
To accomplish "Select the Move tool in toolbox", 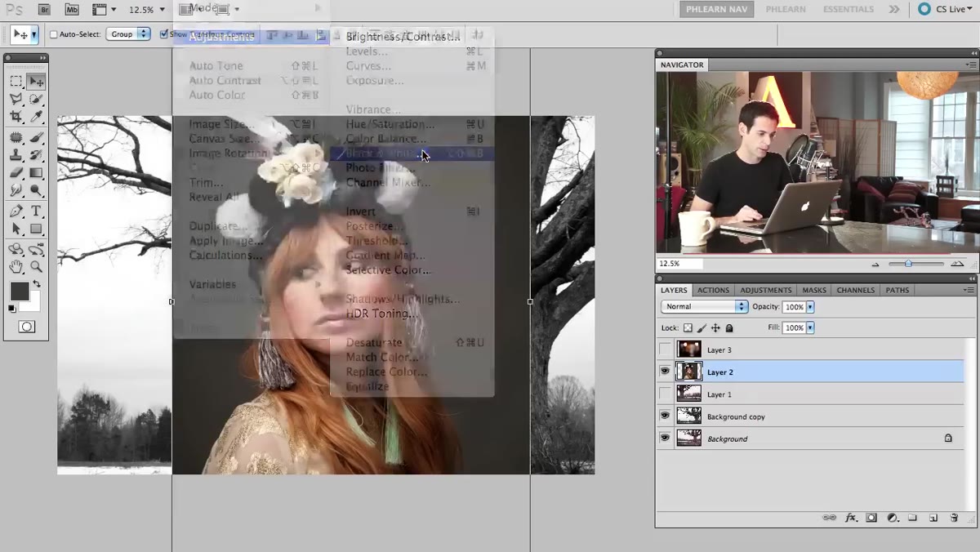I will coord(36,82).
